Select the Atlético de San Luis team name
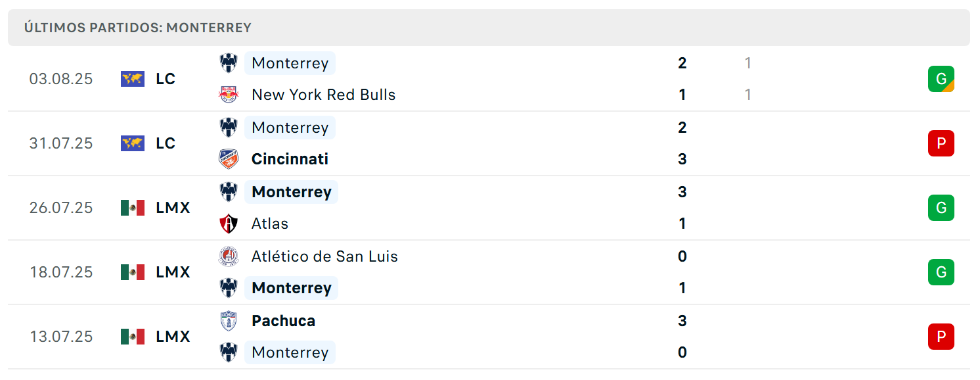The image size is (980, 380). [x=325, y=256]
